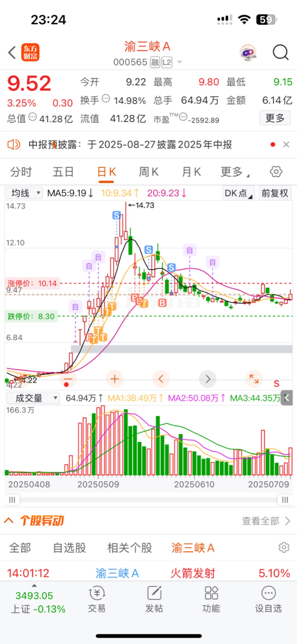Expand stock switcher arrow beside 000565
The image size is (297, 644).
pos(180,62)
